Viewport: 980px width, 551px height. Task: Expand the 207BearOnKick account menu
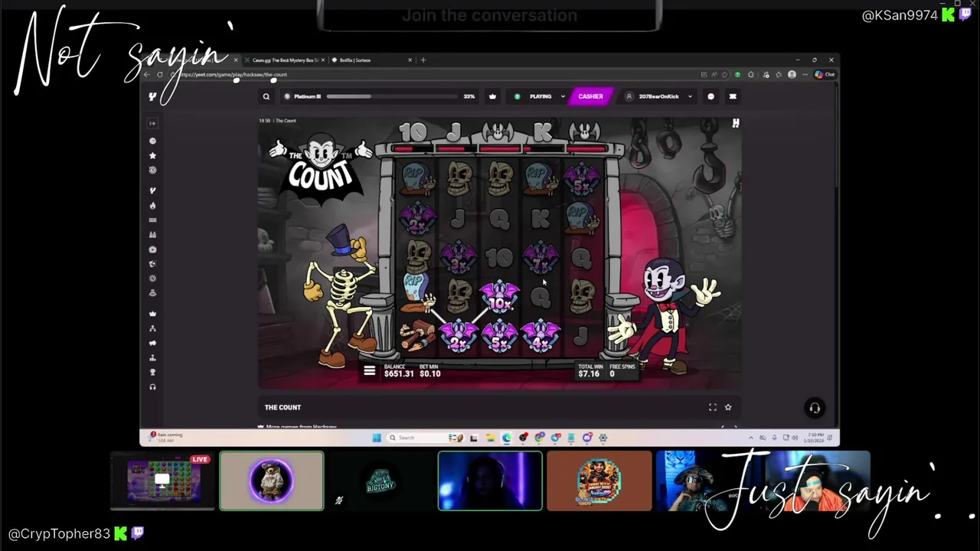point(659,96)
